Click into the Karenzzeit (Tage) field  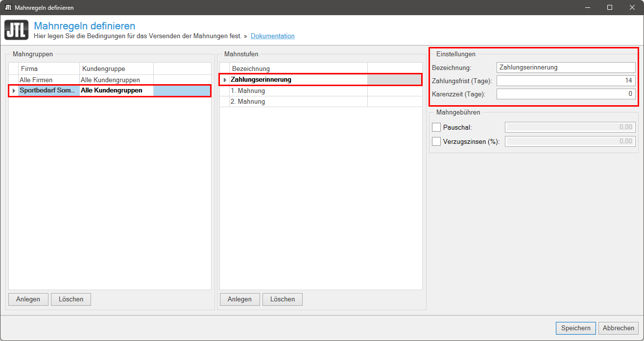click(566, 94)
